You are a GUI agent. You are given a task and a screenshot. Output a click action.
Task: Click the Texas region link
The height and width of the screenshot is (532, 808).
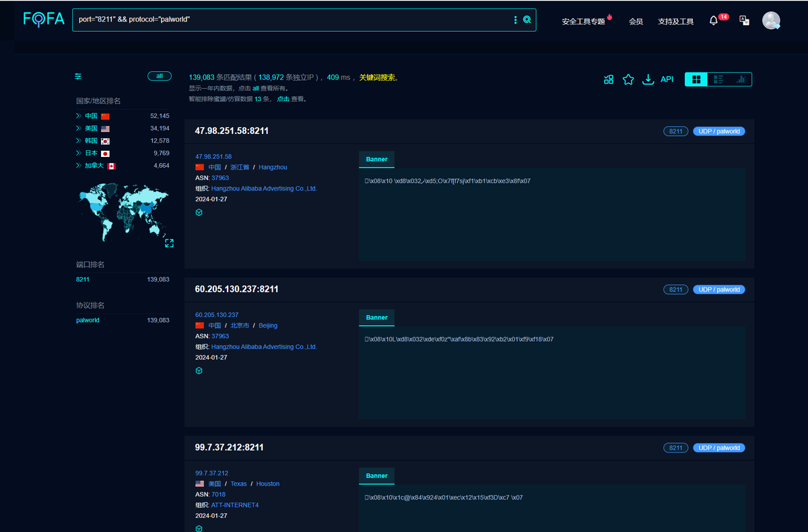(x=238, y=484)
